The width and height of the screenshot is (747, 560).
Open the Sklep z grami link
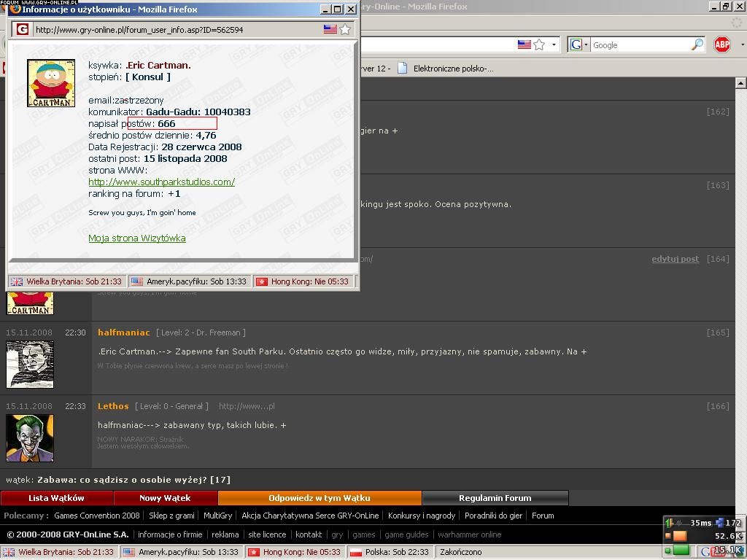[x=171, y=516]
